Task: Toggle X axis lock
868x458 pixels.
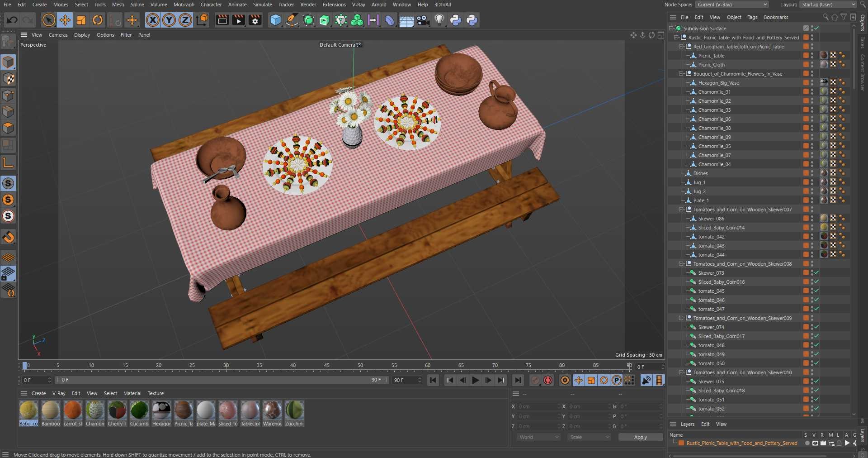Action: (153, 20)
